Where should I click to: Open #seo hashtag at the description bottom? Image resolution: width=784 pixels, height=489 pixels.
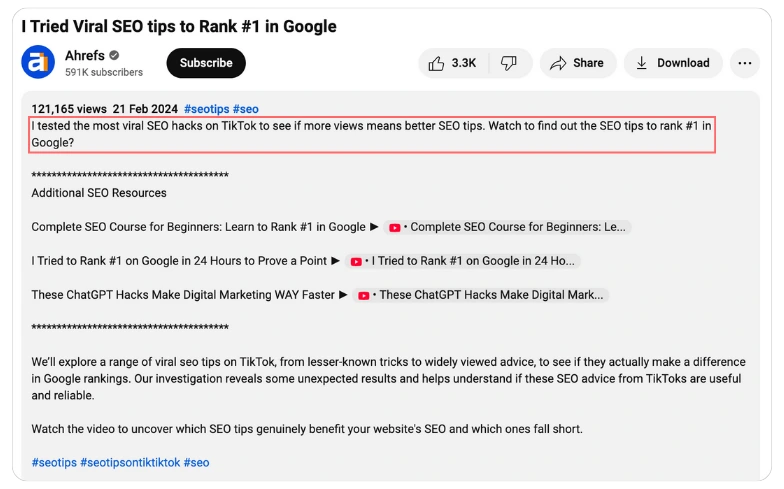196,462
